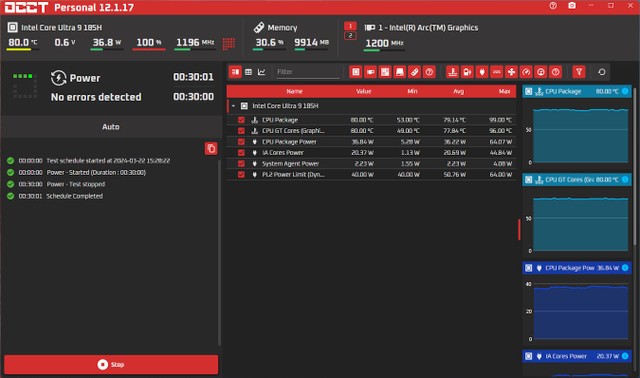Focus the sensor Filter input field
The width and height of the screenshot is (640, 378).
click(x=308, y=72)
